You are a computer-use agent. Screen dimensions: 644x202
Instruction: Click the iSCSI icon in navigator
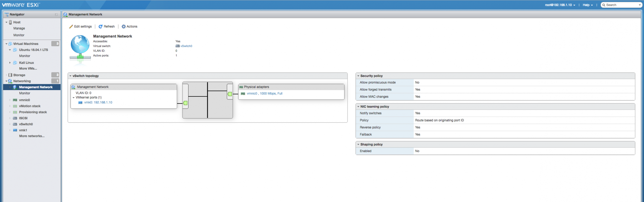(x=15, y=118)
